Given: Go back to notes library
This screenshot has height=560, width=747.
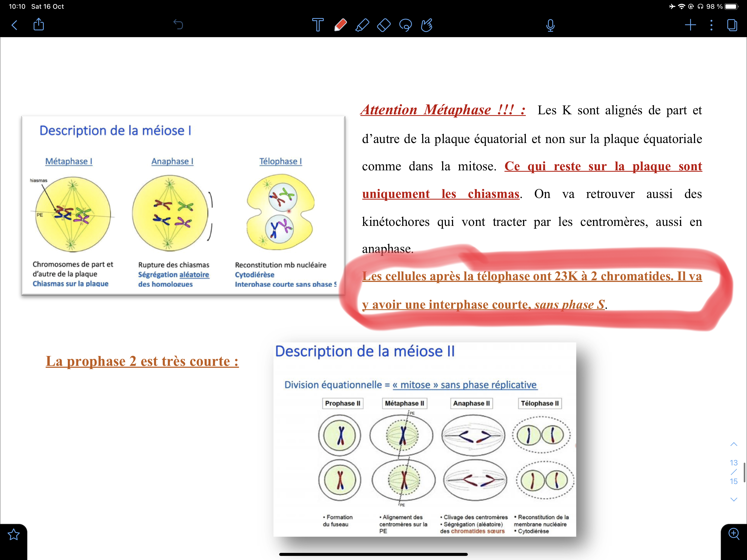Looking at the screenshot, I should coord(14,25).
